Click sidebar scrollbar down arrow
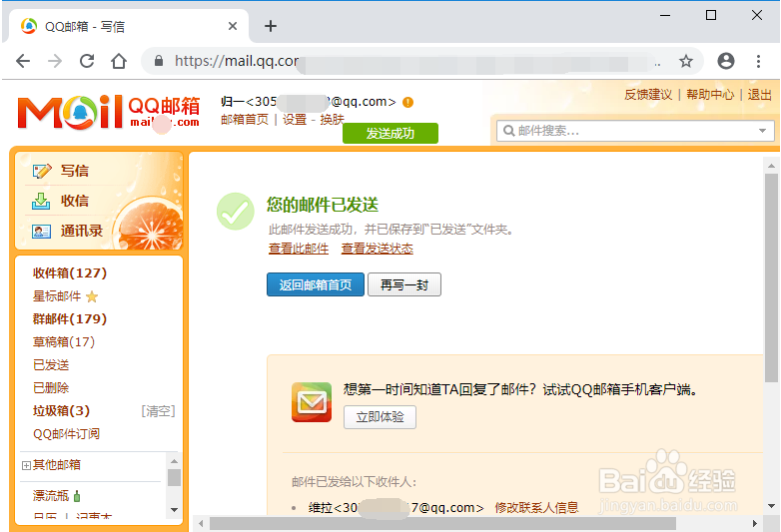This screenshot has height=532, width=781. click(174, 510)
